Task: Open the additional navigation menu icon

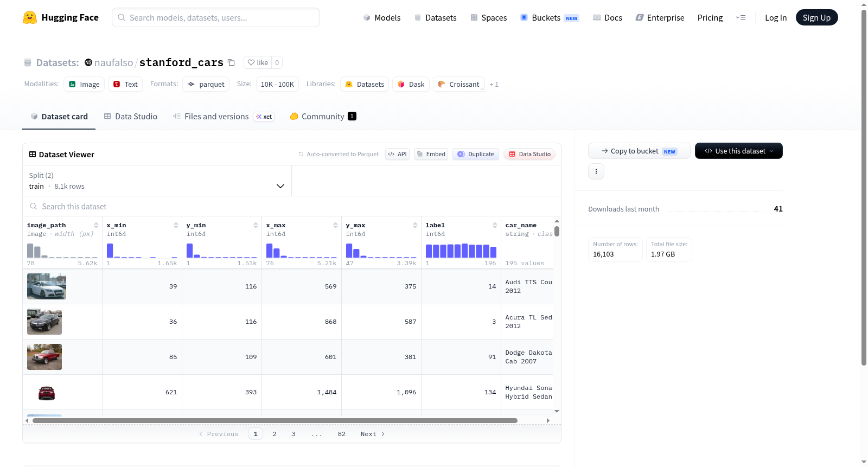Action: click(x=741, y=18)
